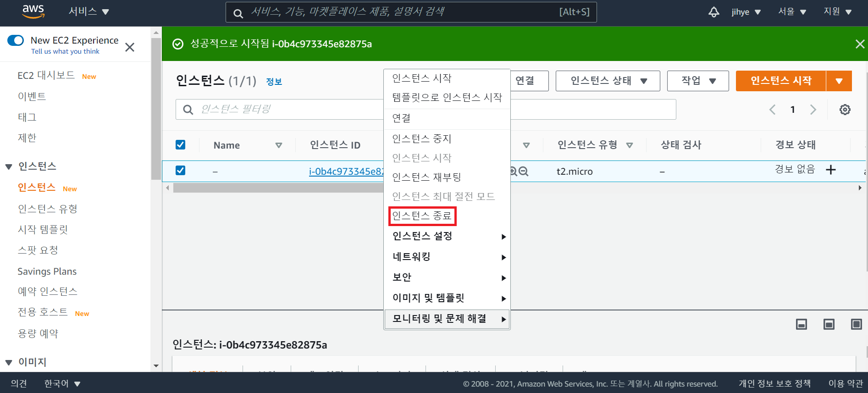Screen dimensions: 868x393
Task: Set details panel to half-height layout
Action: [x=829, y=325]
